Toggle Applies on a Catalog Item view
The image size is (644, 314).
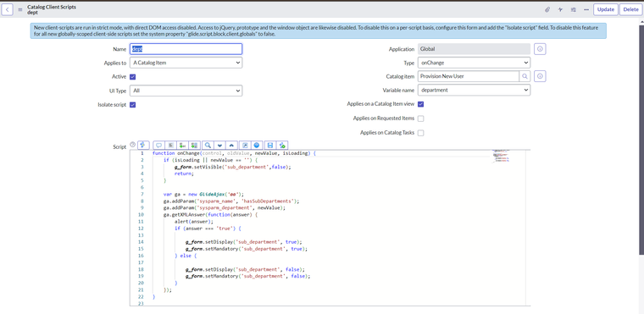tap(421, 104)
